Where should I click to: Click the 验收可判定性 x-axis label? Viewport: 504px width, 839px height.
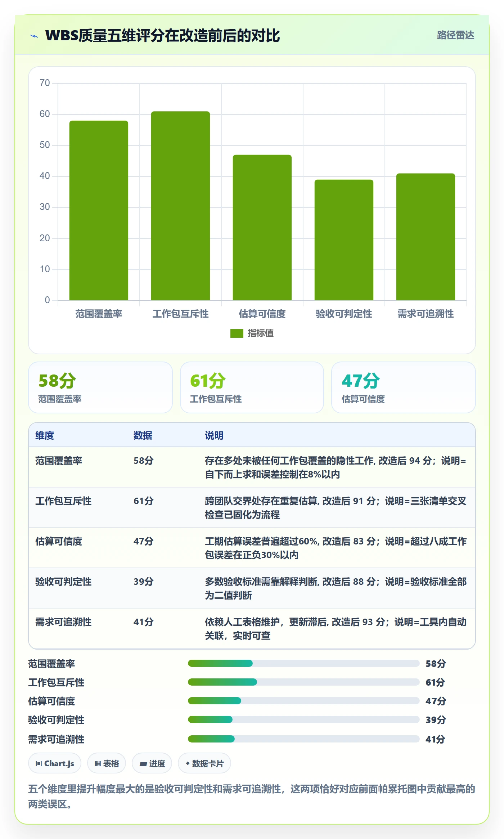tap(344, 314)
